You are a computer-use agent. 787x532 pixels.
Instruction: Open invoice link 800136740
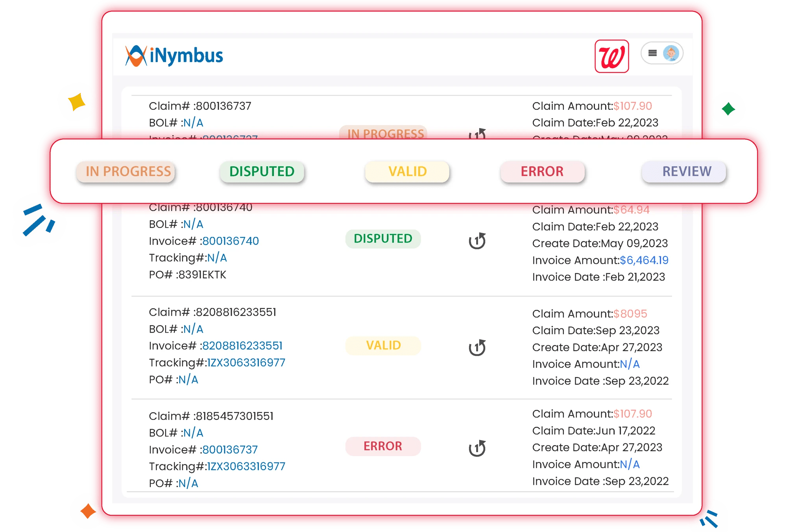[x=231, y=241]
